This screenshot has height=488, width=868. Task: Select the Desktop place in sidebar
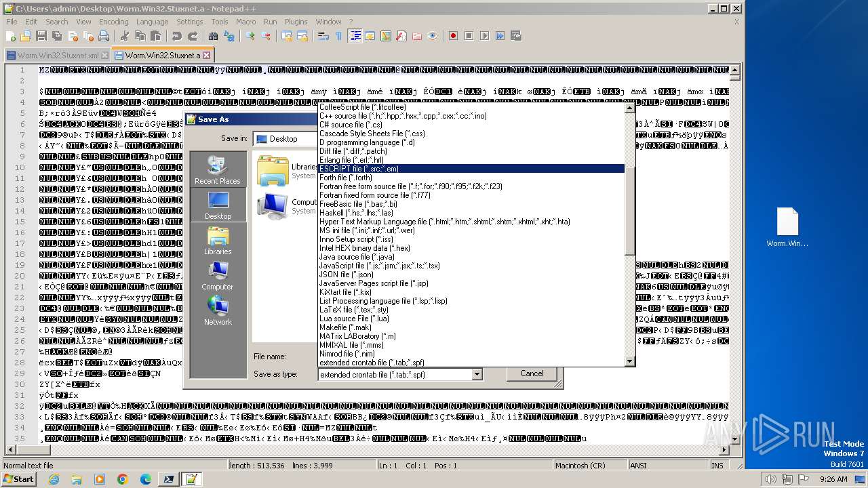click(x=217, y=205)
